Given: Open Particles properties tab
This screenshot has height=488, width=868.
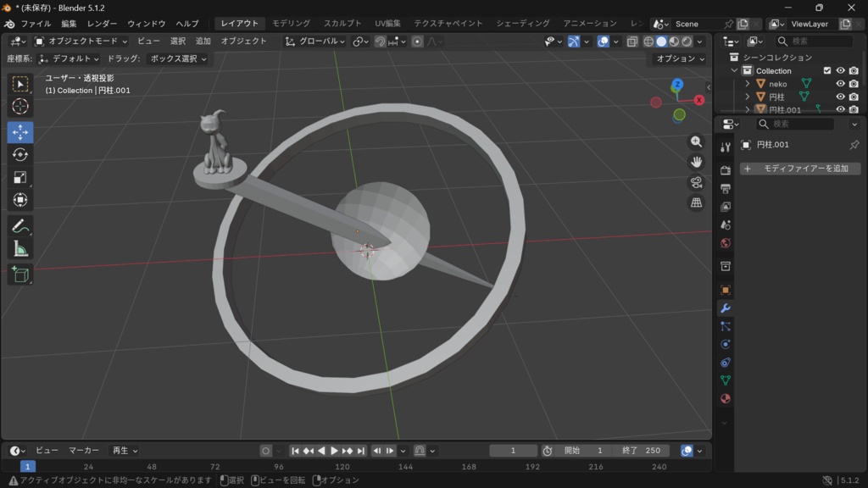Looking at the screenshot, I should (726, 326).
